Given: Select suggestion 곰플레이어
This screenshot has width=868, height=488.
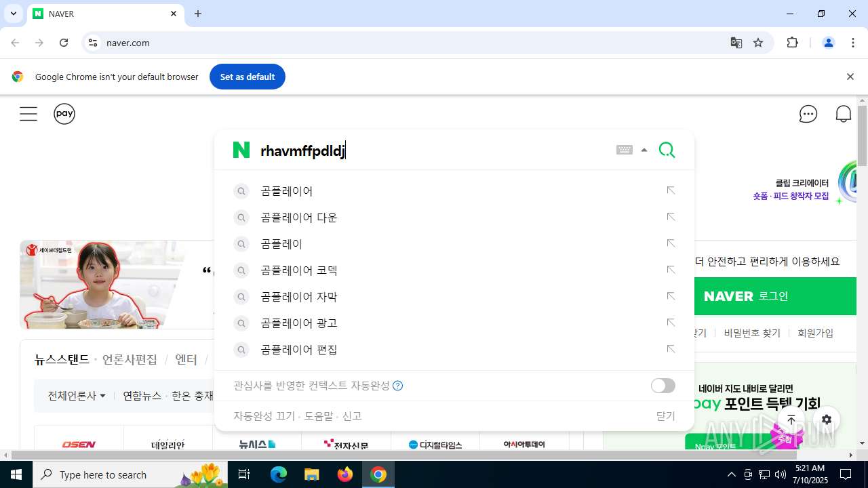Looking at the screenshot, I should 286,191.
